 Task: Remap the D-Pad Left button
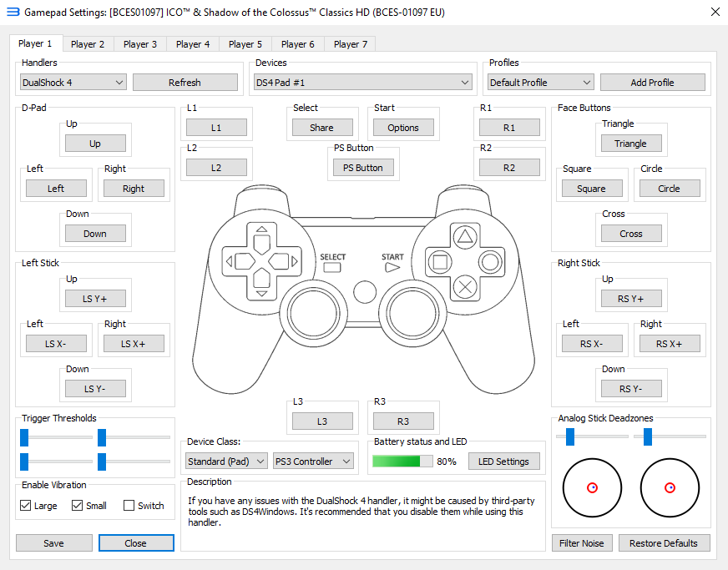[x=56, y=189]
